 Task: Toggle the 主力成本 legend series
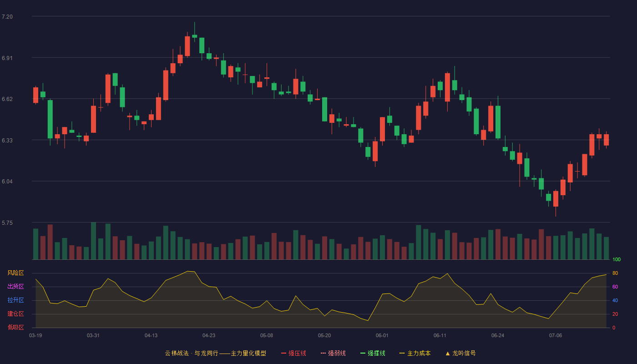click(x=415, y=353)
